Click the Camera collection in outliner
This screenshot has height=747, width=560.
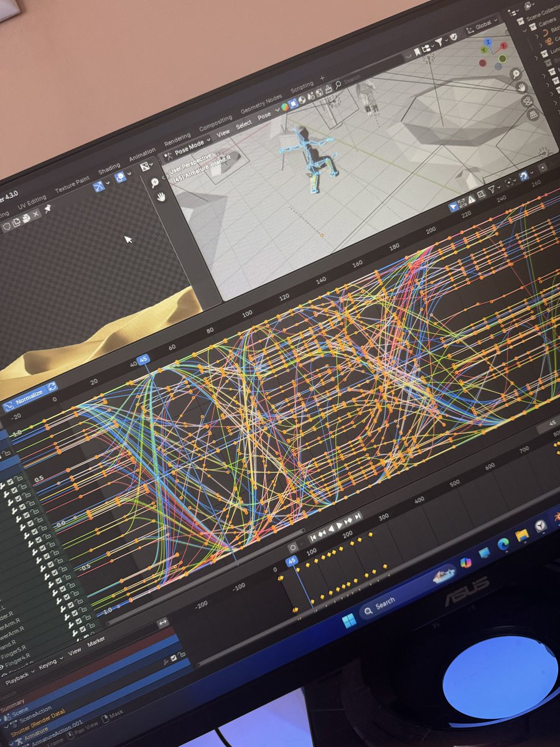(x=548, y=22)
